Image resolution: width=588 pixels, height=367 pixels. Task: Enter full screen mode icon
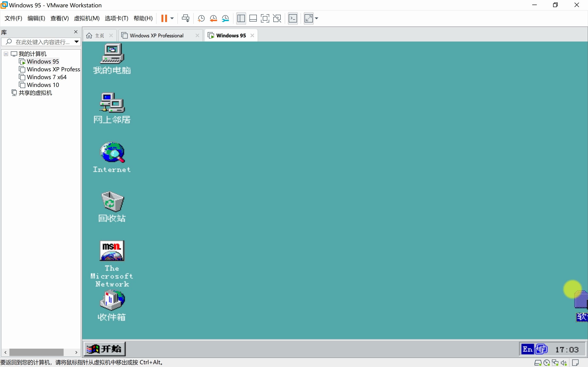pos(265,18)
